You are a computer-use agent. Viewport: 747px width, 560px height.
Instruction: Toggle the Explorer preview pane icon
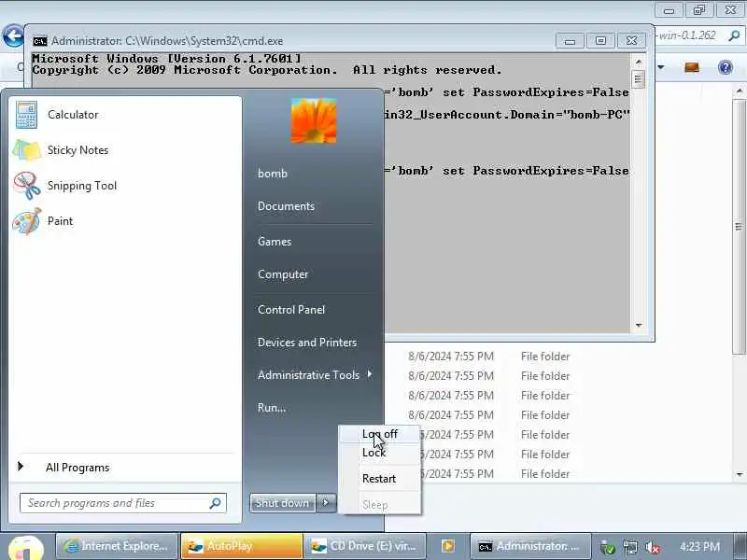[x=692, y=67]
